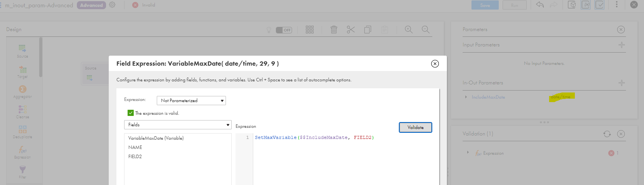The height and width of the screenshot is (185, 644).
Task: Click the date/time type of IncludeMaxDate
Action: pos(561,97)
